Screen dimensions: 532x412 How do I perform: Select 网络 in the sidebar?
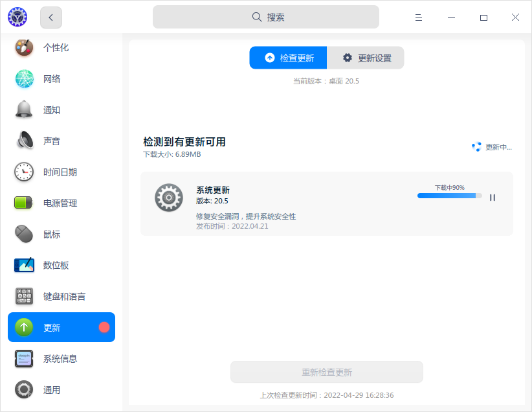pyautogui.click(x=61, y=79)
